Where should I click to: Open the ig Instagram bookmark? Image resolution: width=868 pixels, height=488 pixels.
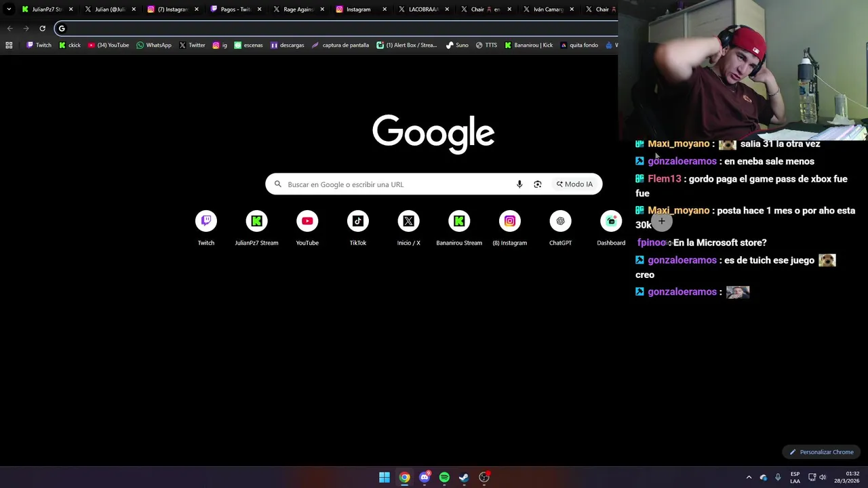(x=220, y=45)
